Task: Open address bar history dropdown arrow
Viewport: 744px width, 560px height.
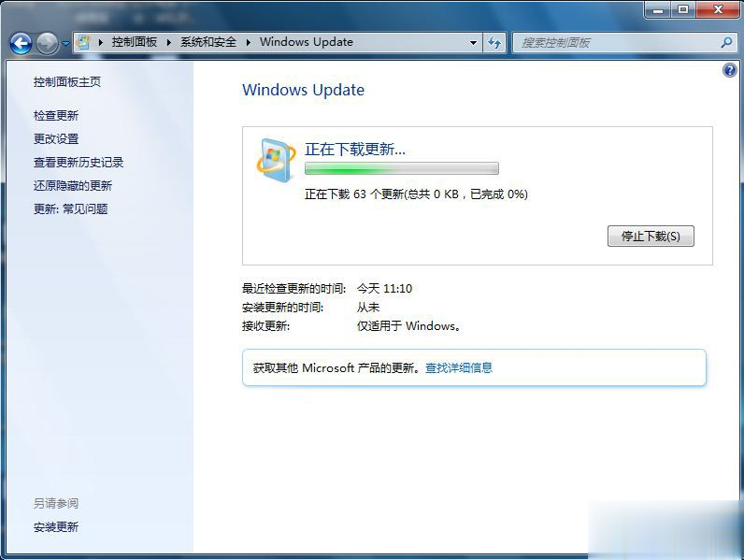Action: coord(473,43)
